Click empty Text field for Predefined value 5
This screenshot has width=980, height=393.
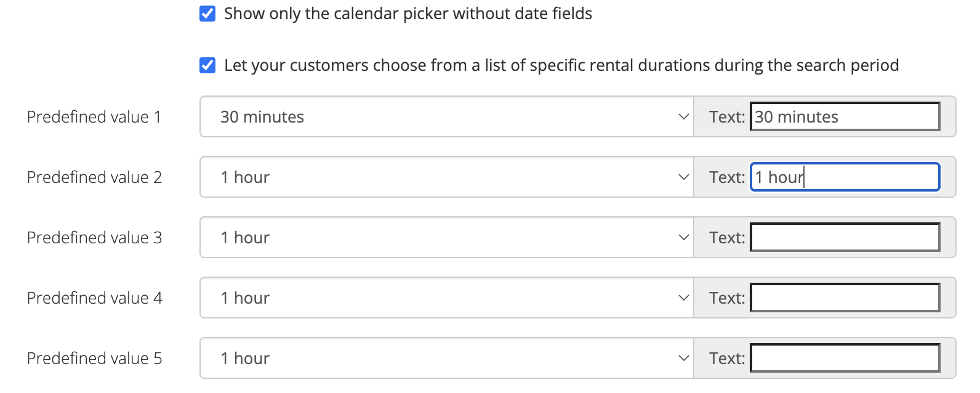[845, 358]
